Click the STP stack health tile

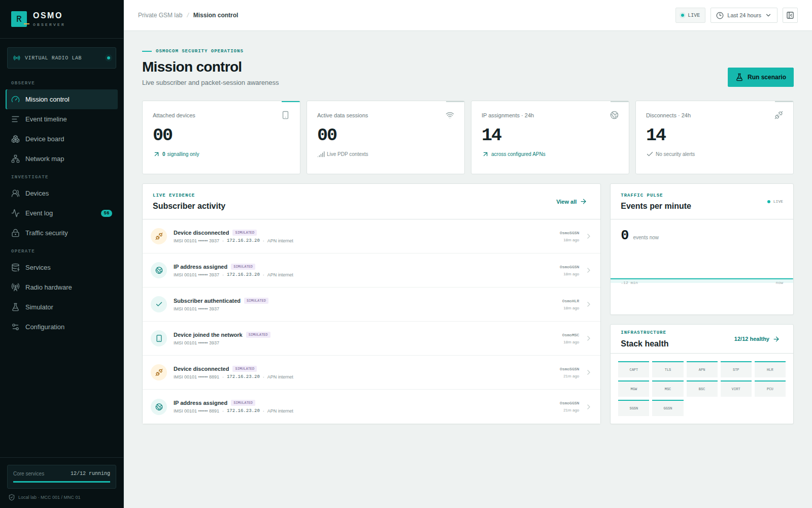[x=736, y=369]
